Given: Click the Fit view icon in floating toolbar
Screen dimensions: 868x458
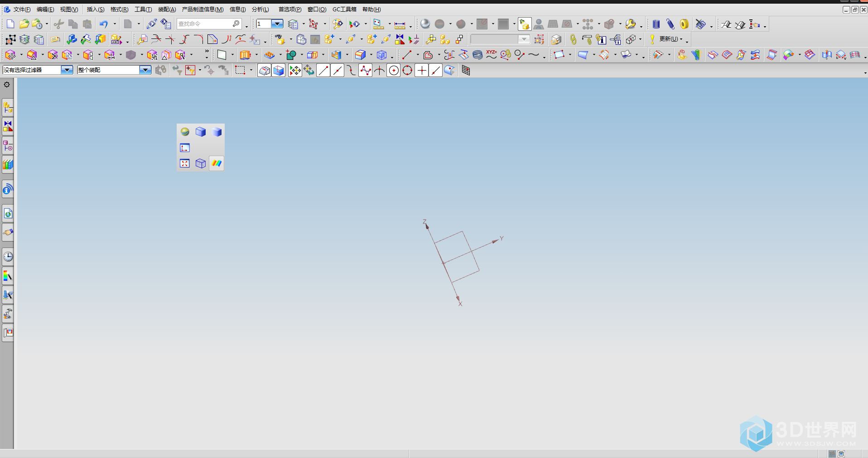Looking at the screenshot, I should click(x=185, y=163).
